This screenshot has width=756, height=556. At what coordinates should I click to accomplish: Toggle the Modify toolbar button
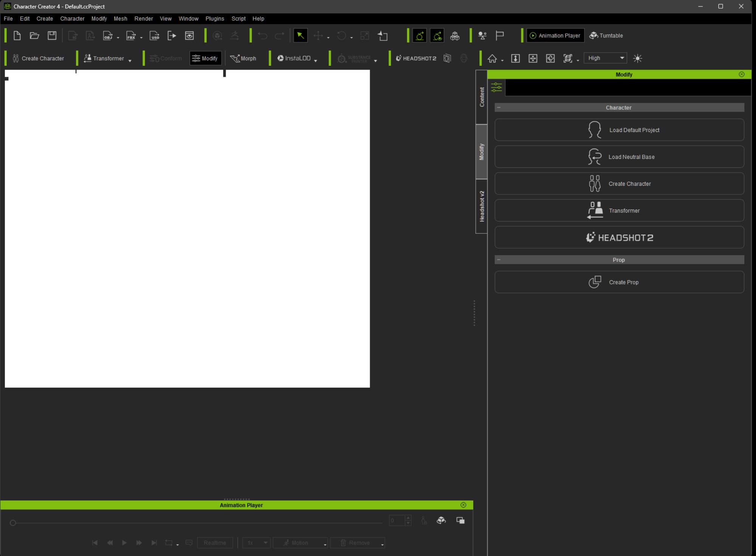pos(206,58)
